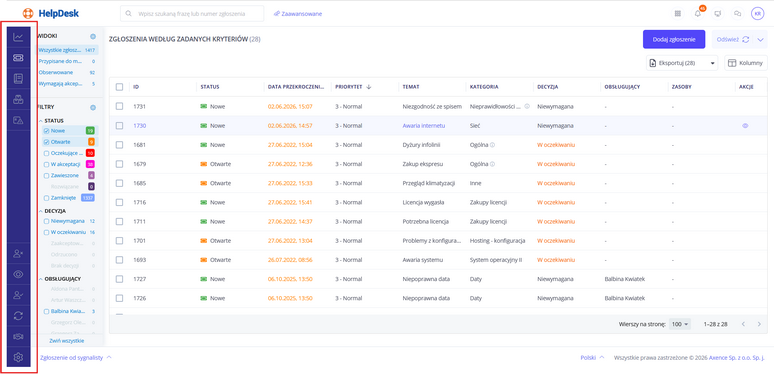Screen dimensions: 774x374
Task: Click the Odśwież refresh button
Action: (733, 39)
